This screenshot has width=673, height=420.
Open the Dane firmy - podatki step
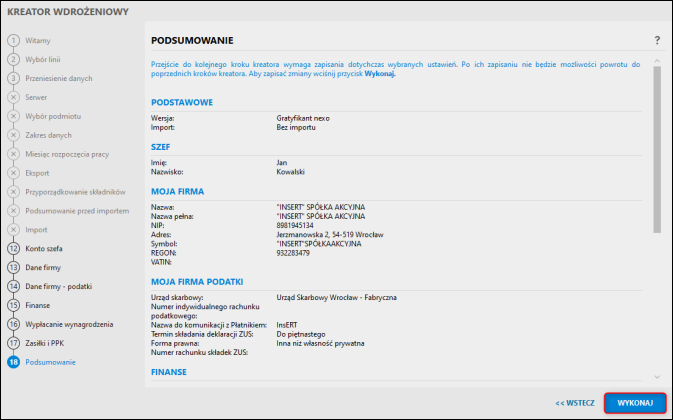tap(58, 286)
